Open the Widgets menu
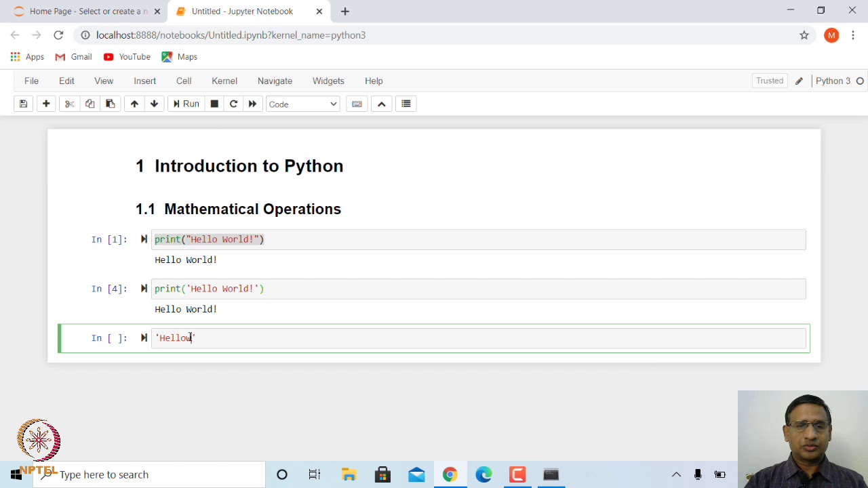Image resolution: width=868 pixels, height=488 pixels. coord(328,81)
